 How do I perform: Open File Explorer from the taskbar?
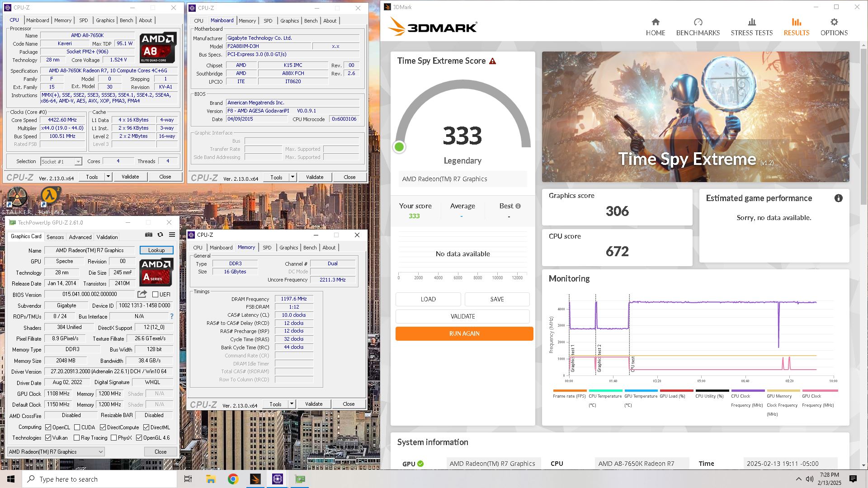click(211, 479)
